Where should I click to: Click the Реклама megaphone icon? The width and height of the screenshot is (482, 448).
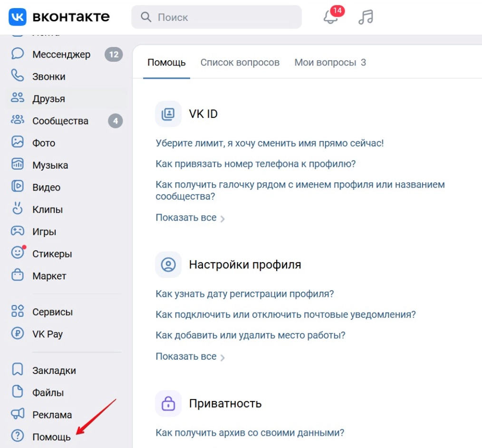coord(18,414)
